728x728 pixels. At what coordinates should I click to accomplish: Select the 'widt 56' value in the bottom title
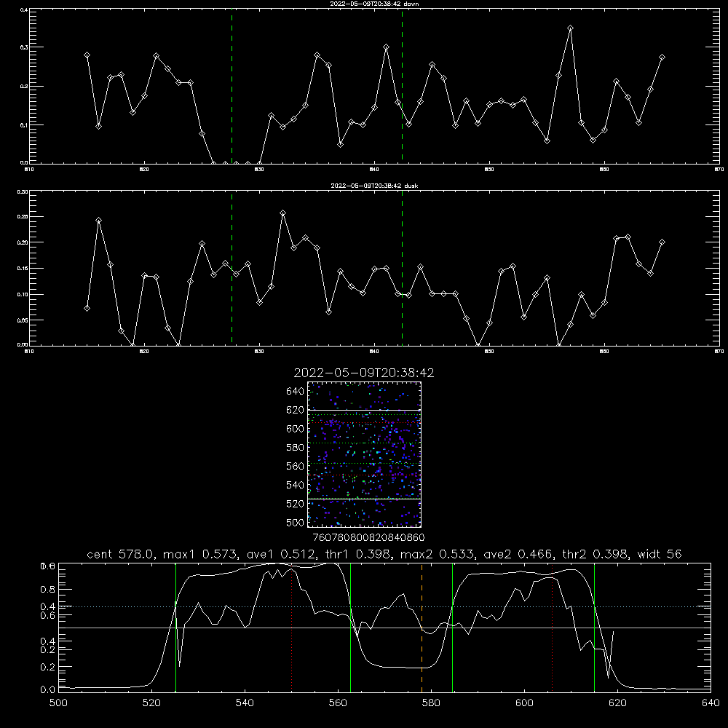click(660, 554)
